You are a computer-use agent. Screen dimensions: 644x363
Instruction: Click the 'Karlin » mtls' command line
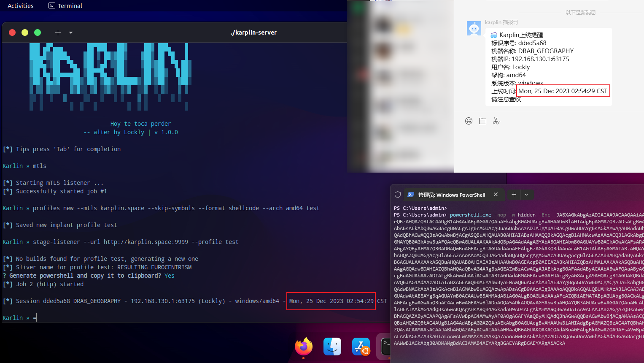(x=24, y=166)
